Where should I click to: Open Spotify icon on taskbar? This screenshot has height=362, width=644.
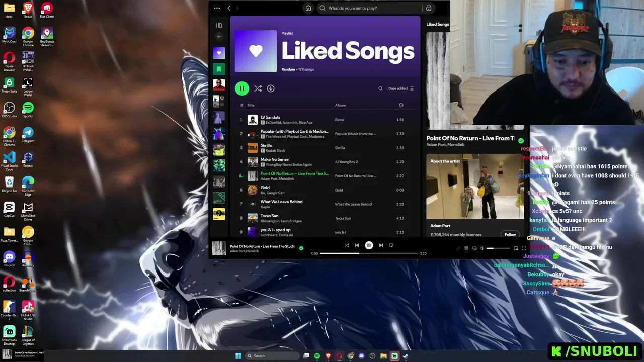click(317, 356)
